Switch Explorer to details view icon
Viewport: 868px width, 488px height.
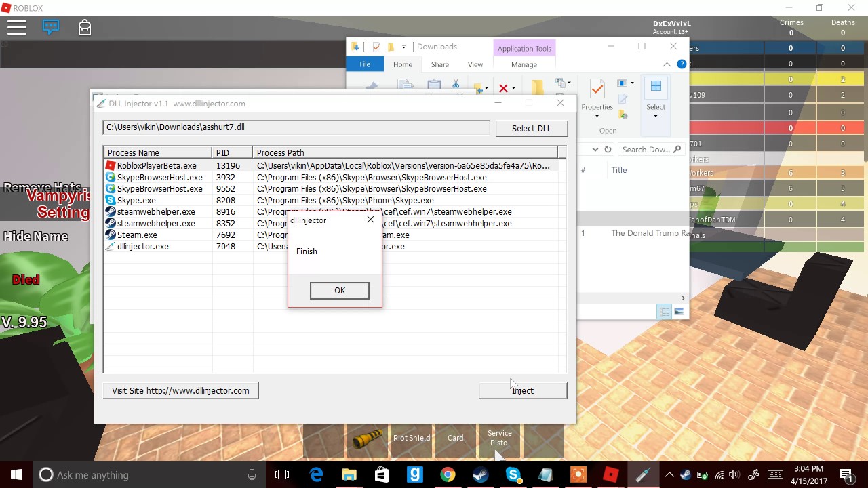pos(664,312)
